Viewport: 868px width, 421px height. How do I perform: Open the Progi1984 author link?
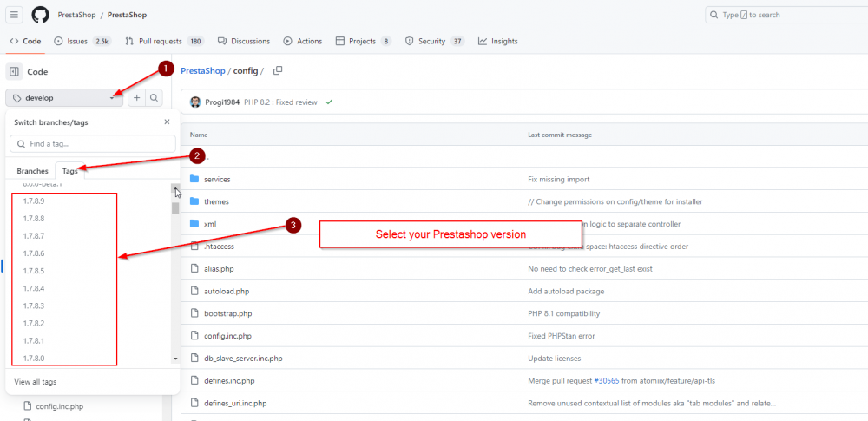tap(222, 102)
